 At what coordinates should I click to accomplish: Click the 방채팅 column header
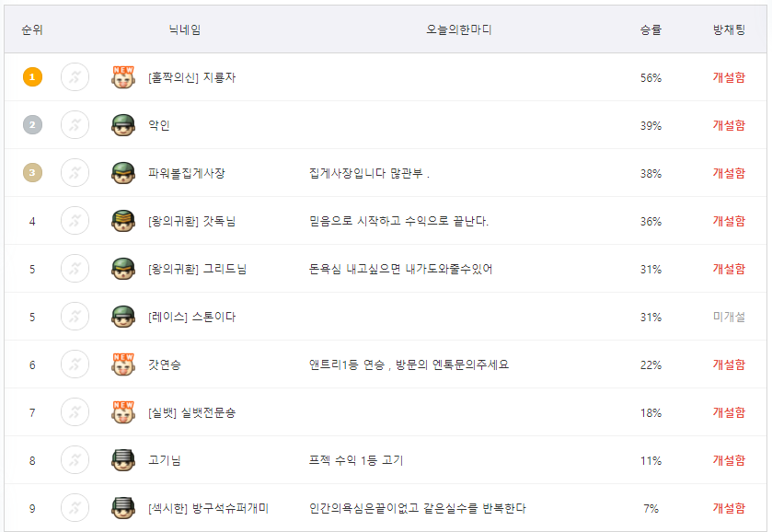coord(729,30)
